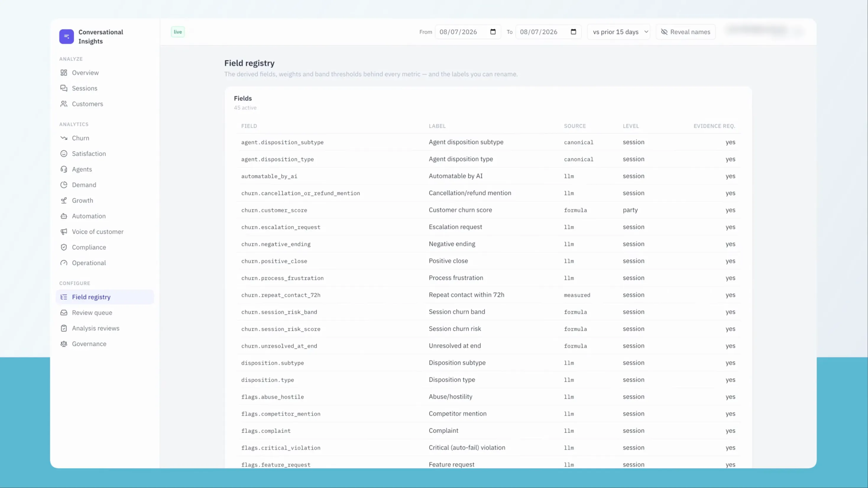Screen dimensions: 868x488
Task: Click churn.positive_close field name
Action: 274,261
